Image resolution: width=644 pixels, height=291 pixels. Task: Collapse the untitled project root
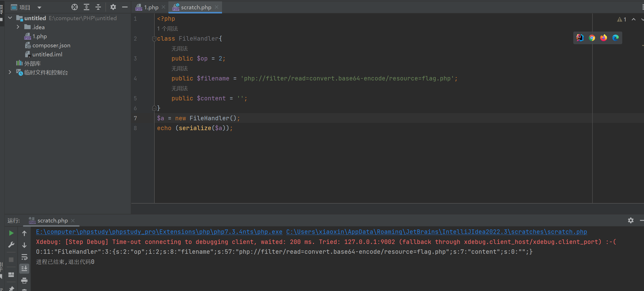tap(10, 18)
